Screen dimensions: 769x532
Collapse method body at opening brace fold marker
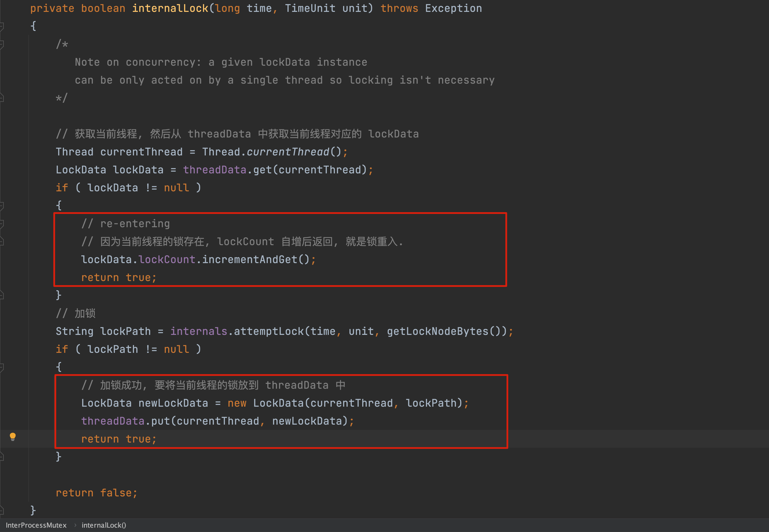click(x=1, y=26)
